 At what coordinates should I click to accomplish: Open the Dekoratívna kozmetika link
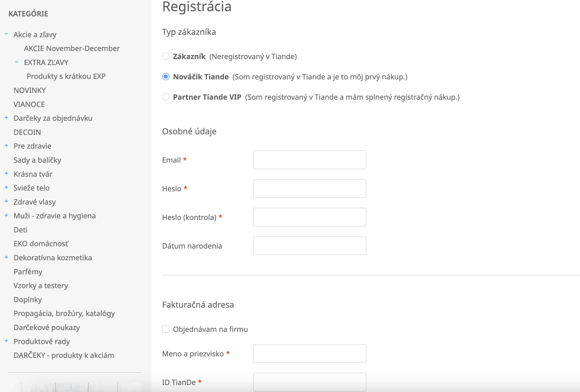(x=53, y=258)
